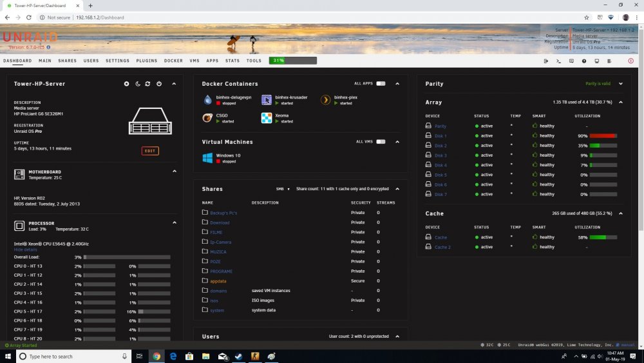The height and width of the screenshot is (363, 644).
Task: Click Disk 1 red utilization bar
Action: (x=603, y=135)
